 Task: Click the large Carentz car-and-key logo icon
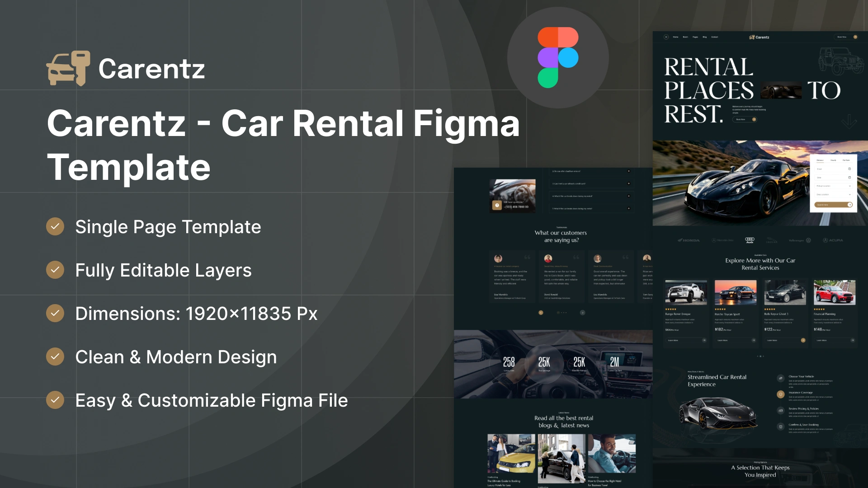coord(68,68)
